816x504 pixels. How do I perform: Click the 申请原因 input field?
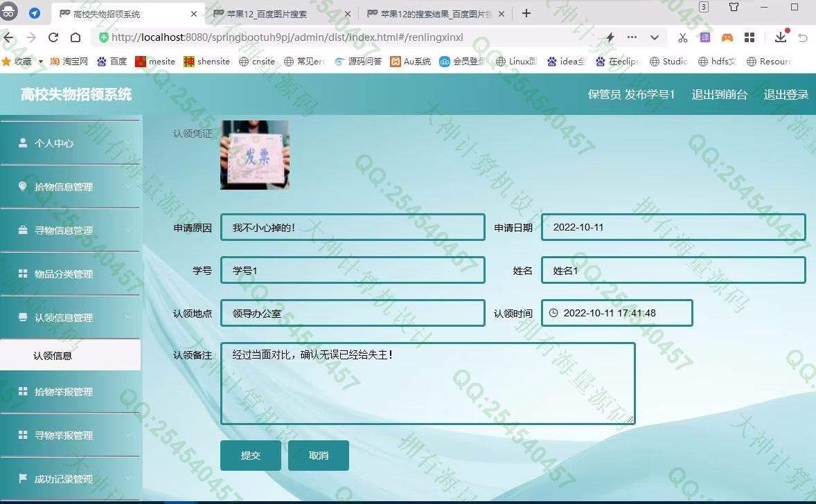(353, 227)
